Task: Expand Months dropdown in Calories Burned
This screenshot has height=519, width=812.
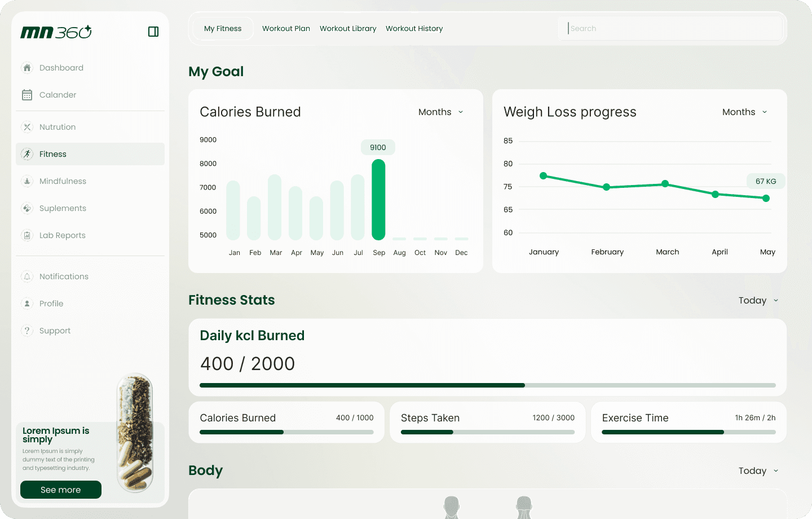Action: point(441,112)
